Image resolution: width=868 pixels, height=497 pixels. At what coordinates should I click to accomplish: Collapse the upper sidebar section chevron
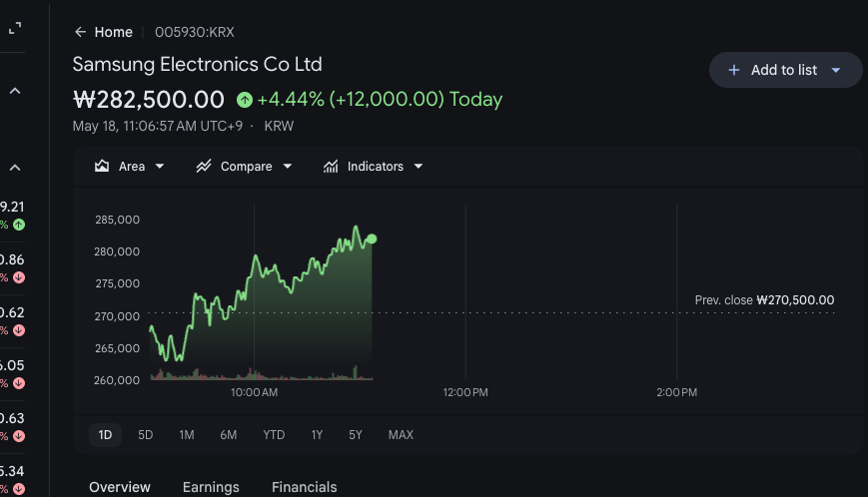[x=15, y=91]
